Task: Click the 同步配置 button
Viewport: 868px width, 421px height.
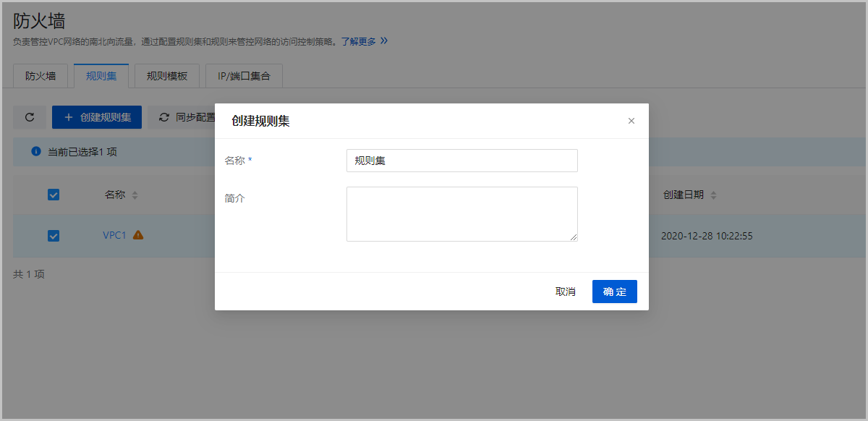Action: click(187, 117)
